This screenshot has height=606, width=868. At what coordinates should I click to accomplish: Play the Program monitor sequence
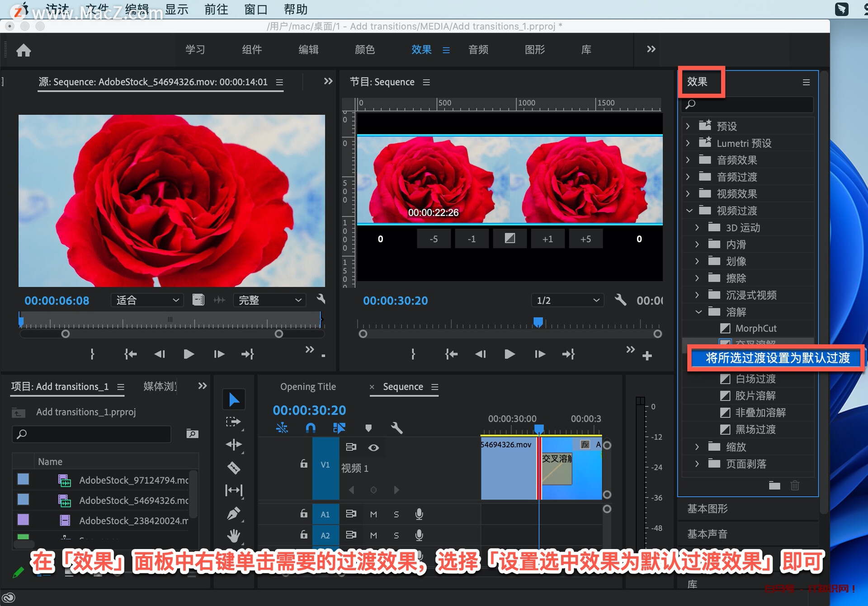[509, 354]
